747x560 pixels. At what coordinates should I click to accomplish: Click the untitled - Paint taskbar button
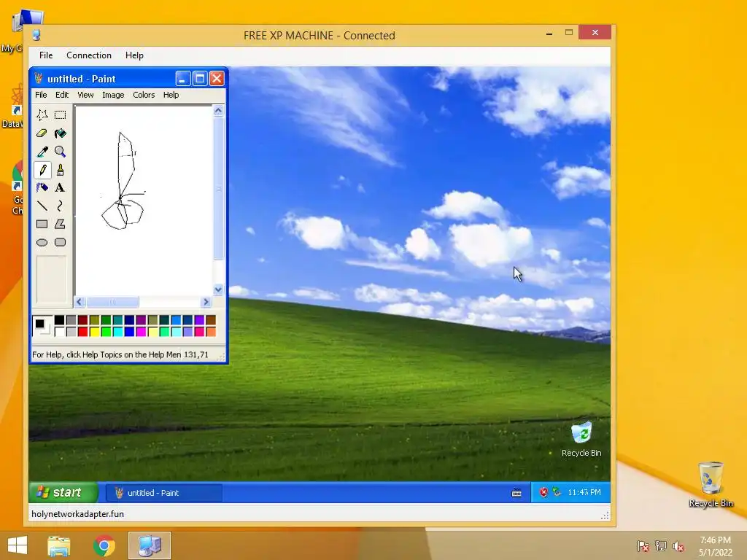164,493
